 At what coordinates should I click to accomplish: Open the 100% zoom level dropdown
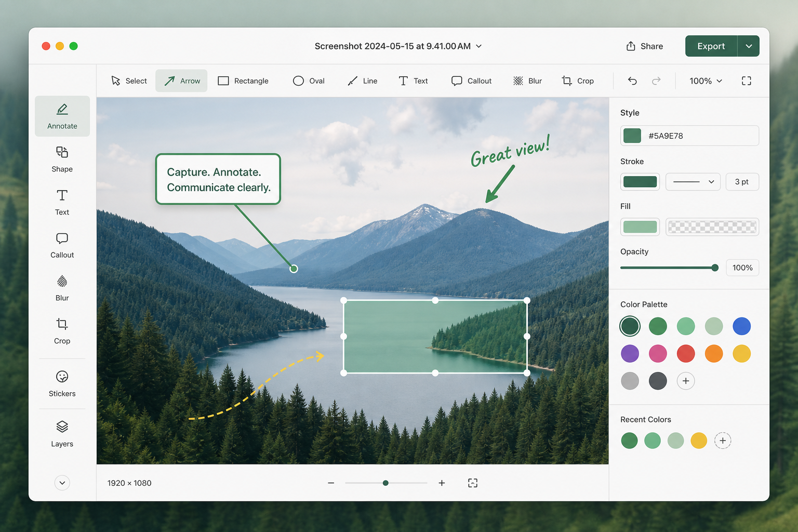(706, 81)
